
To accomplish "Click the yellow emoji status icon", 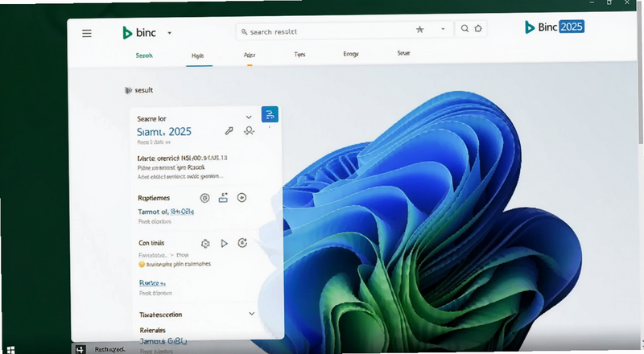I will point(142,265).
